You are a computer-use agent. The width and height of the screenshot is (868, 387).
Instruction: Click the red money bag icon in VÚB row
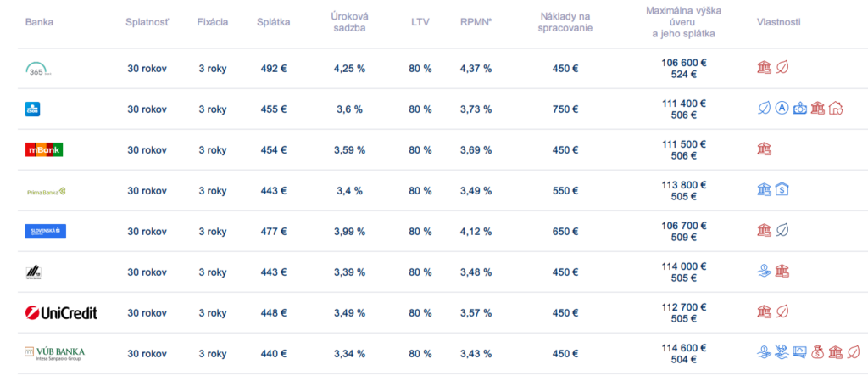pos(817,352)
